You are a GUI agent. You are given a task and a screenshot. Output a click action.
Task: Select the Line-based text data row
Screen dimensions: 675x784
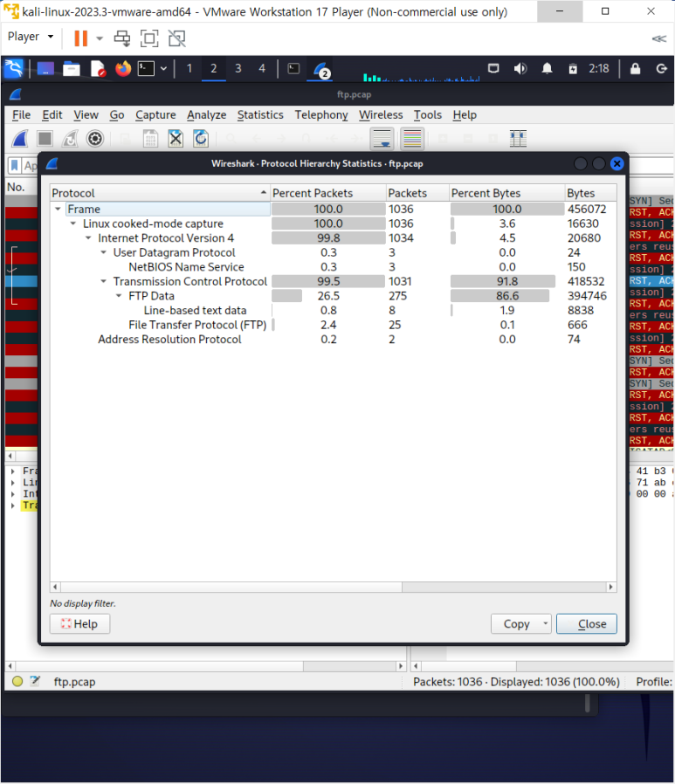(x=333, y=311)
